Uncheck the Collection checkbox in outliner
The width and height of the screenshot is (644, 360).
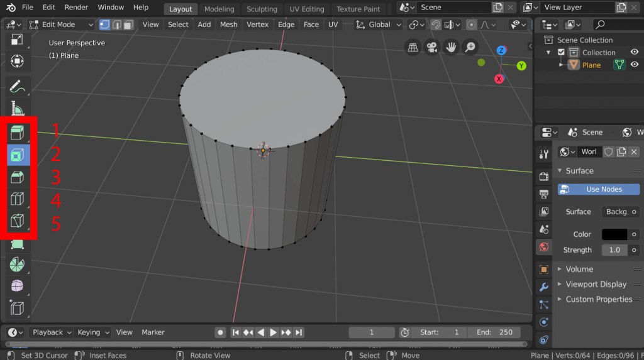pyautogui.click(x=562, y=53)
